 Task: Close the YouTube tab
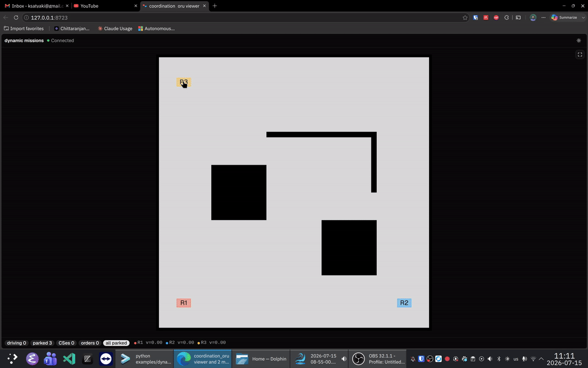click(x=136, y=6)
